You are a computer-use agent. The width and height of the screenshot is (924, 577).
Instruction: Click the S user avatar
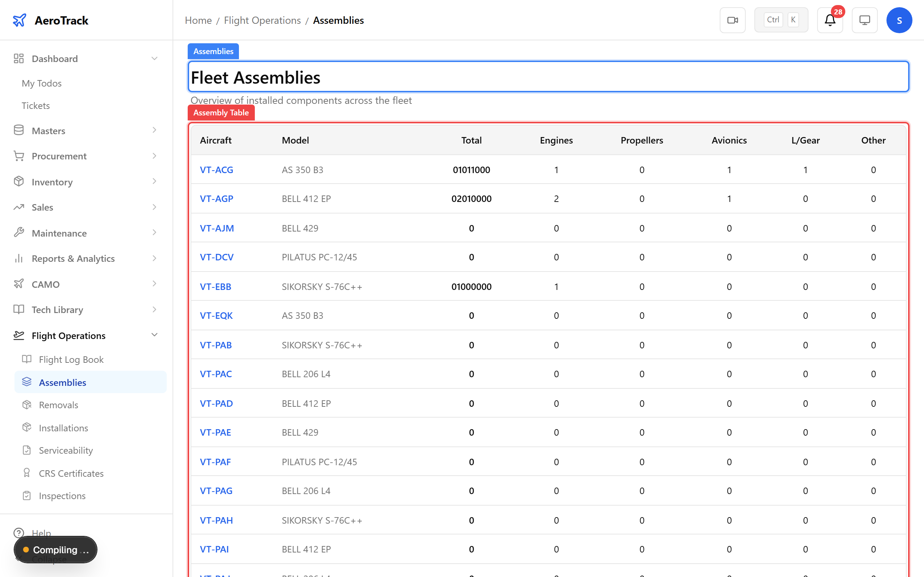pyautogui.click(x=899, y=20)
